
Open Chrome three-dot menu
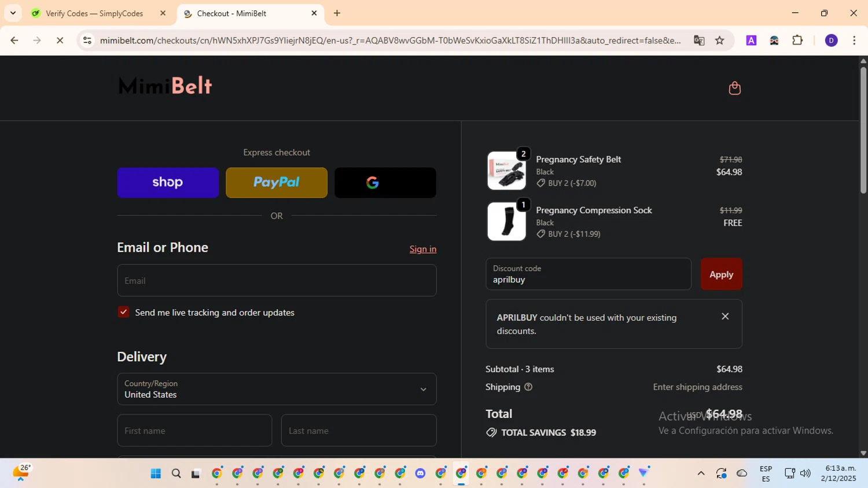(854, 41)
